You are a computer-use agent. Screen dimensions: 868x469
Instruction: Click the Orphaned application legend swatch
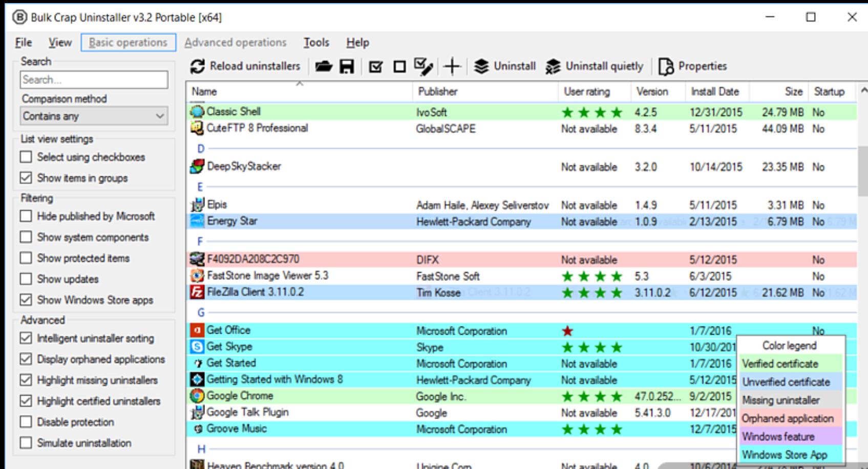(x=792, y=418)
